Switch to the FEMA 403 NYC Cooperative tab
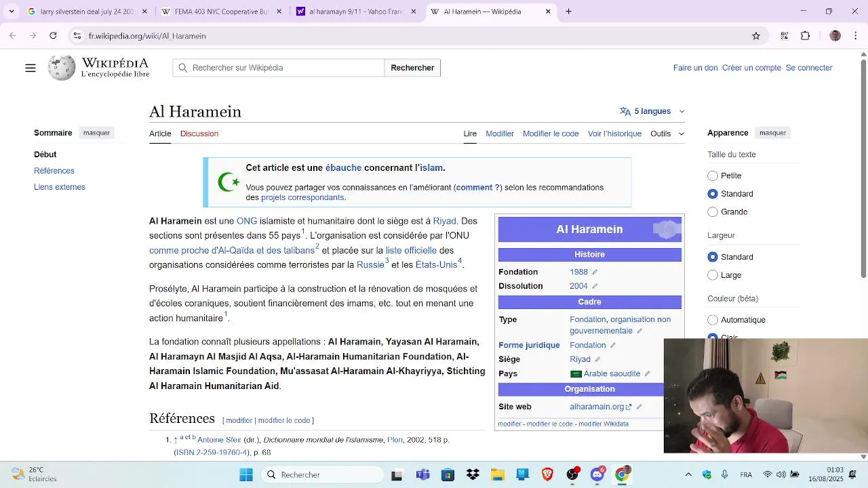The image size is (868, 488). pyautogui.click(x=222, y=12)
